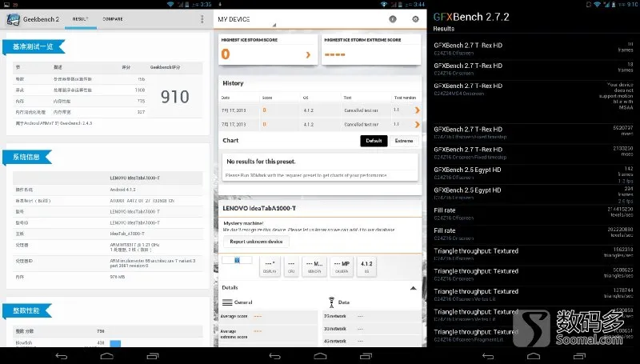Tap picture notification icon in Geekbench status bar
640x364 pixels.
coord(6,4)
